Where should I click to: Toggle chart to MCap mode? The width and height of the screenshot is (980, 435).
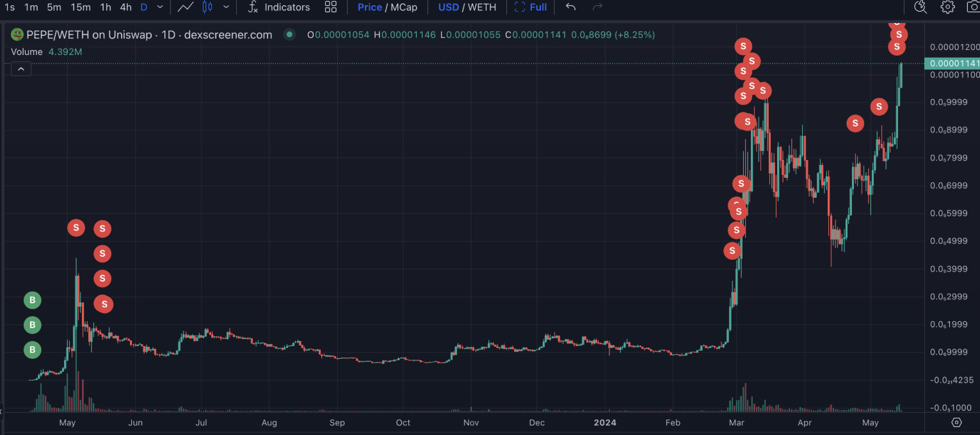pos(403,7)
